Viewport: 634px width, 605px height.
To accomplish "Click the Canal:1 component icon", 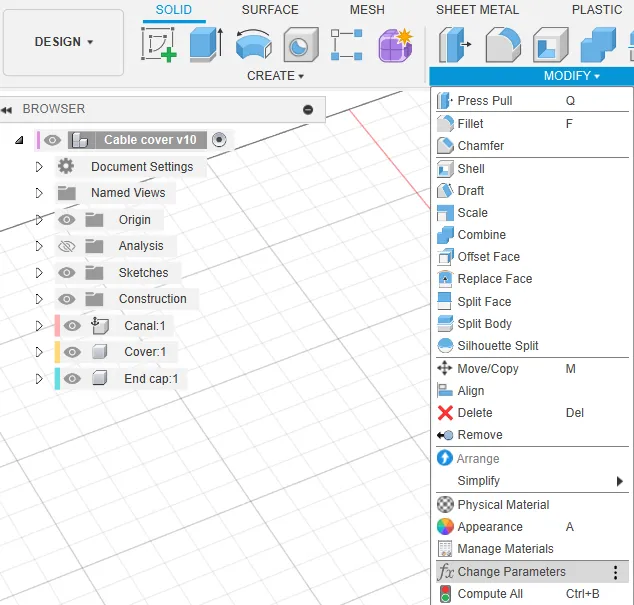I will click(100, 326).
